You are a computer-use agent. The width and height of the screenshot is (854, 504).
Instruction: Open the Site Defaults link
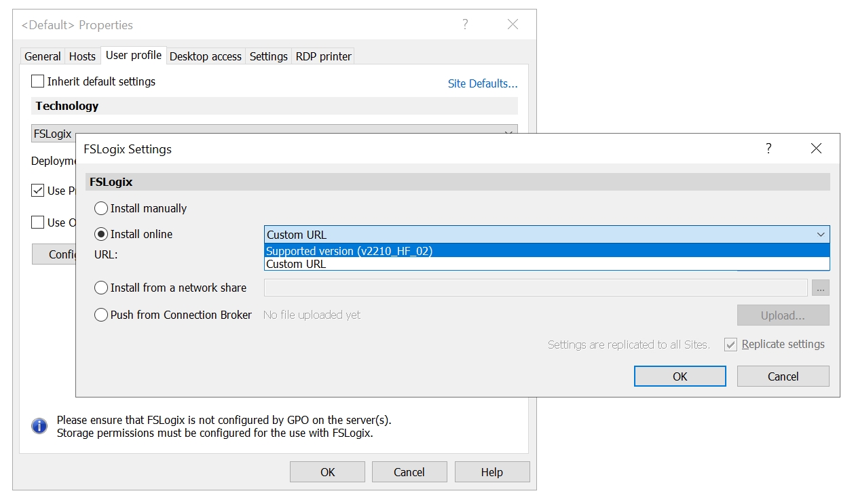[482, 83]
